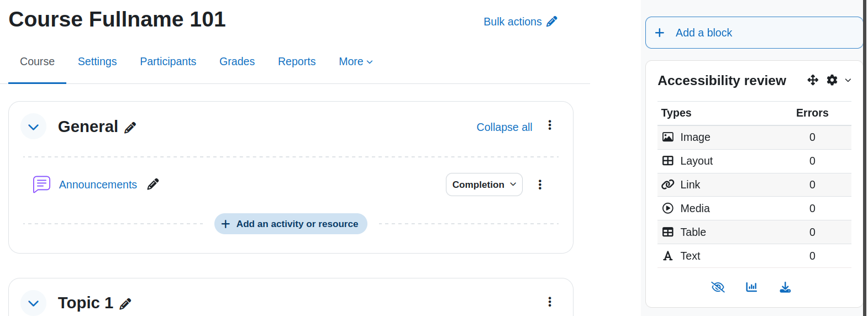
Task: Toggle accessibility heatmap eye icon
Action: [x=718, y=287]
